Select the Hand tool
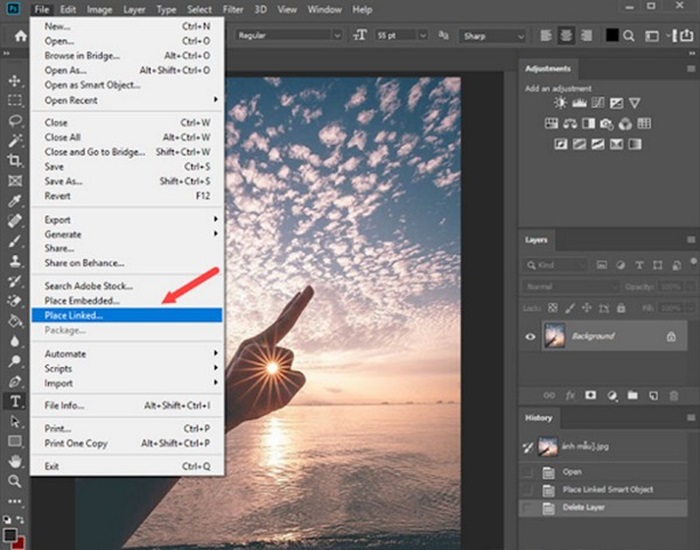The image size is (700, 550). pyautogui.click(x=15, y=461)
